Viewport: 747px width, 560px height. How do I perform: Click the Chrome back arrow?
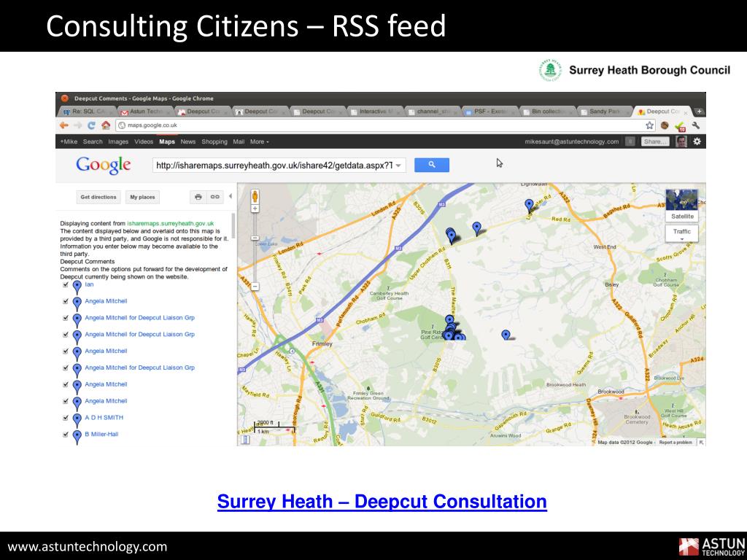click(64, 125)
